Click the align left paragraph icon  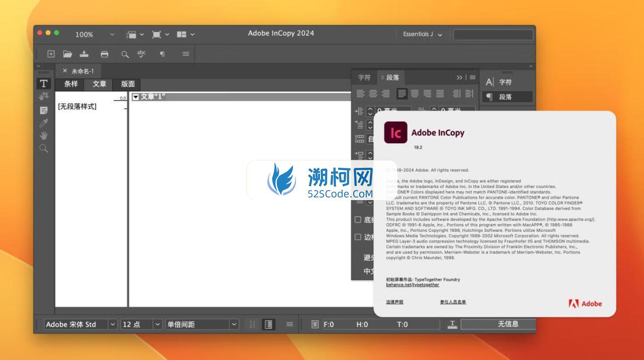360,94
